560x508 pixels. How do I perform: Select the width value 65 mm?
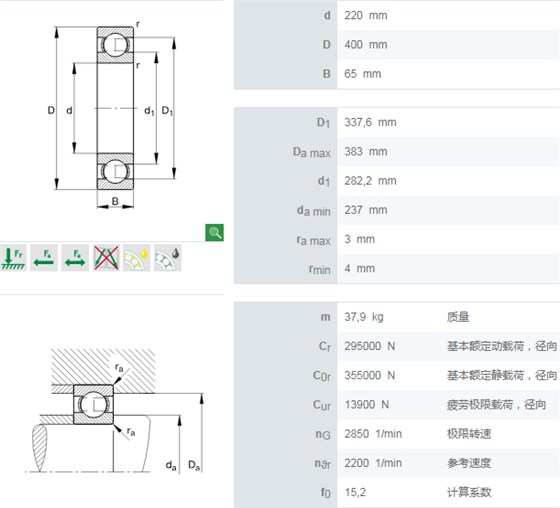(362, 74)
